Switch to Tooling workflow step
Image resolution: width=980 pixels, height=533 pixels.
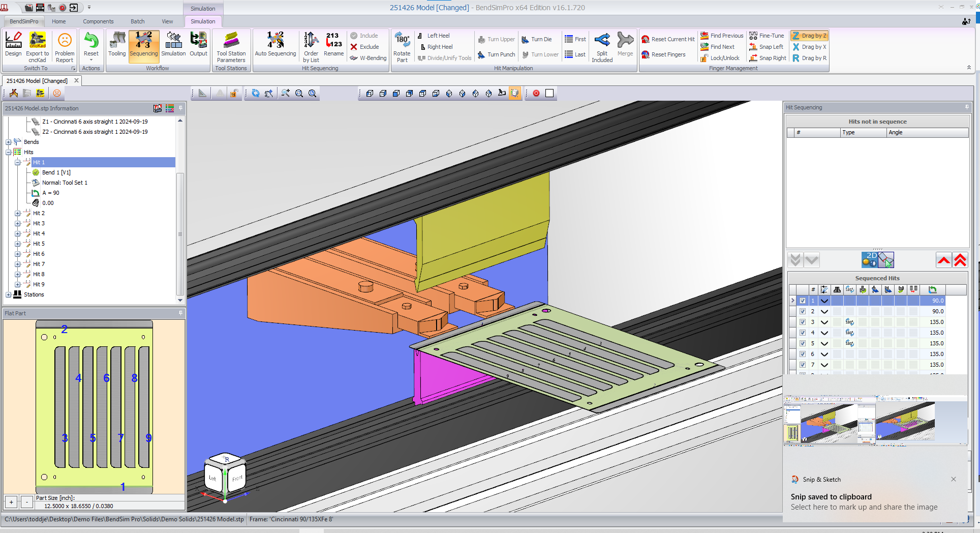[117, 45]
